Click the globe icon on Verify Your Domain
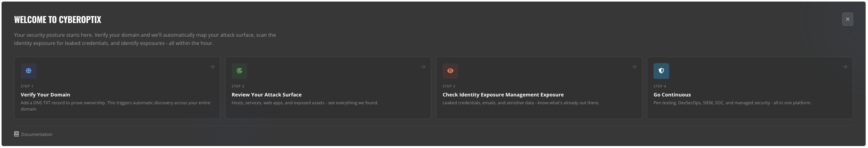The image size is (868, 148). tap(29, 71)
